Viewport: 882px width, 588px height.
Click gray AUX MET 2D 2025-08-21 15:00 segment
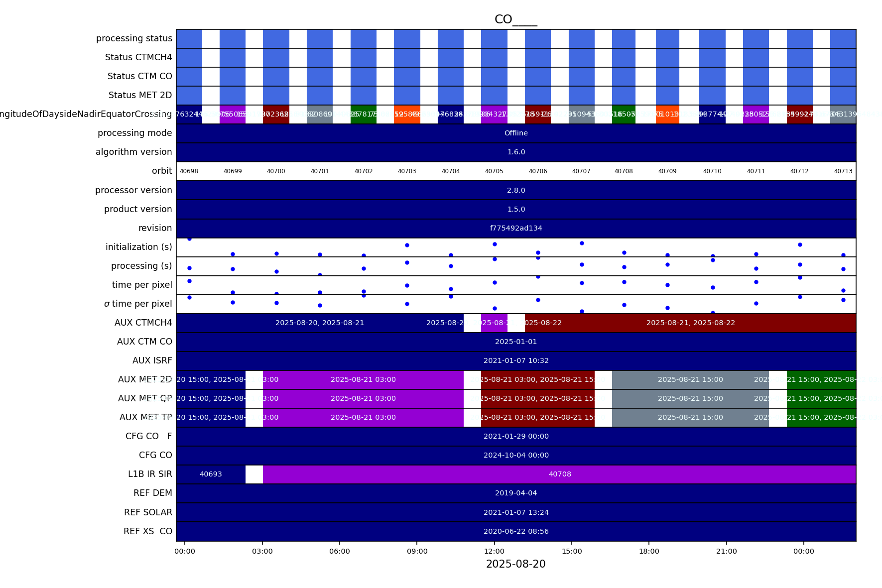[x=690, y=380]
